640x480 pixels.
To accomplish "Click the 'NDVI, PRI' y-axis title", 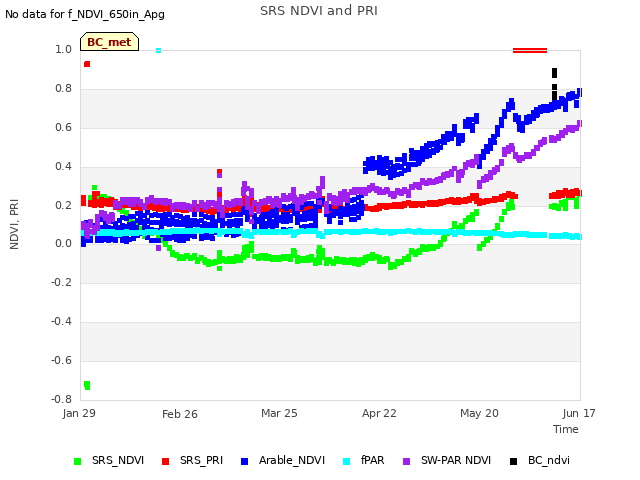I will pos(14,224).
